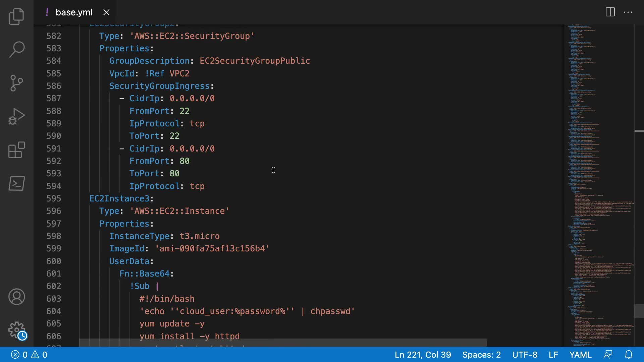Split the editor to the right
This screenshot has width=644, height=362.
point(610,12)
